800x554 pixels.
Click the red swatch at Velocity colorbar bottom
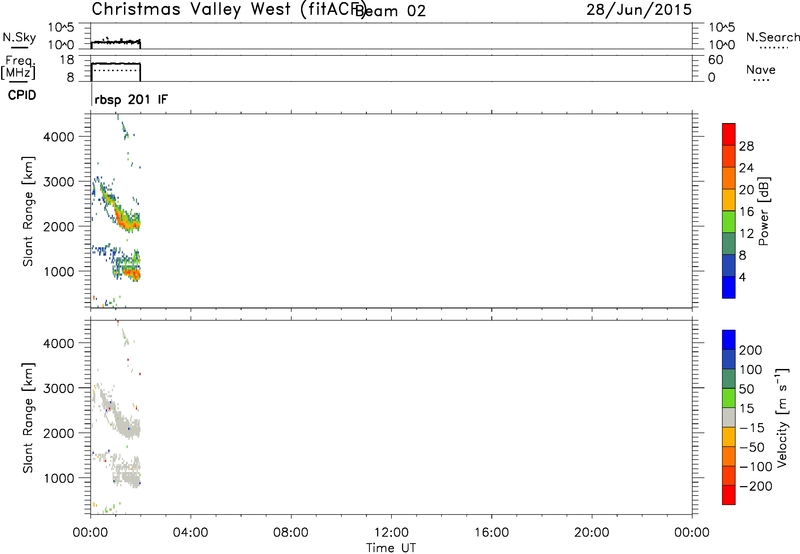729,495
